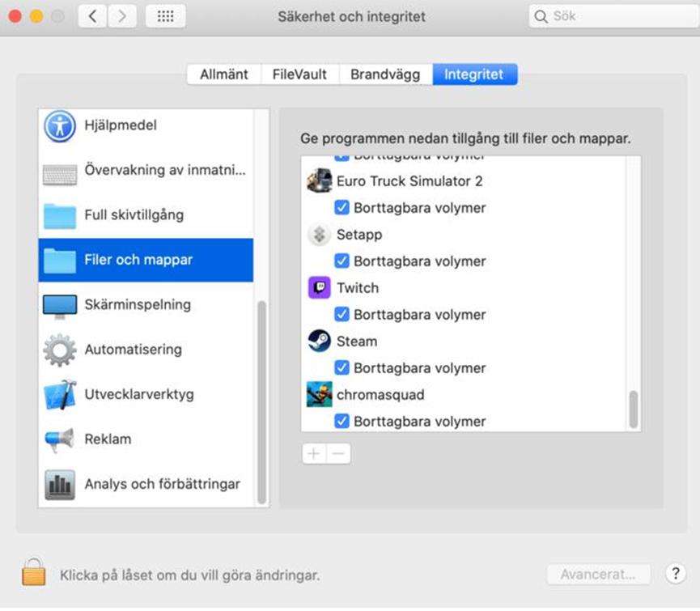Image resolution: width=700 pixels, height=611 pixels.
Task: Switch to the Allmänt tab
Action: point(224,74)
